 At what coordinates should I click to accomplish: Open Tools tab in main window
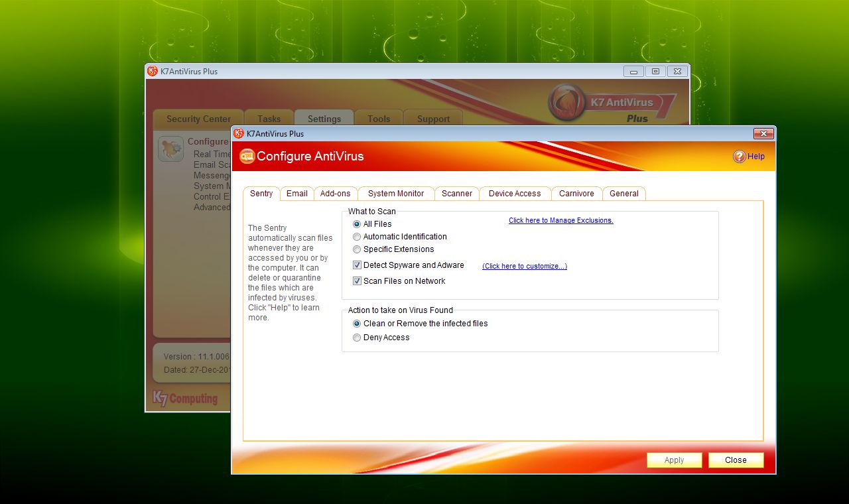click(379, 119)
